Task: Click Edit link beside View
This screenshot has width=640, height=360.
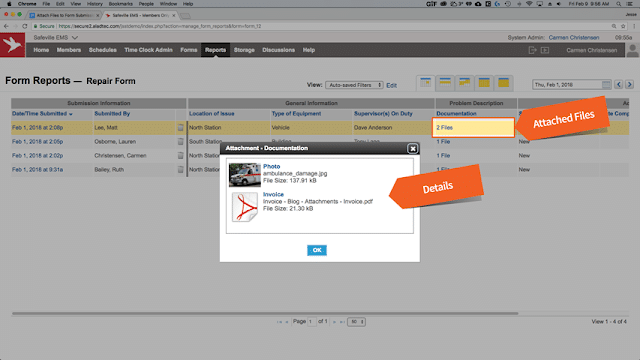Action: point(391,85)
